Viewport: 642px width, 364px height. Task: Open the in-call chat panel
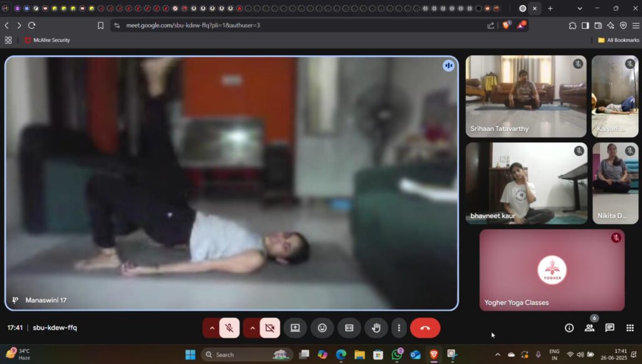click(x=609, y=328)
